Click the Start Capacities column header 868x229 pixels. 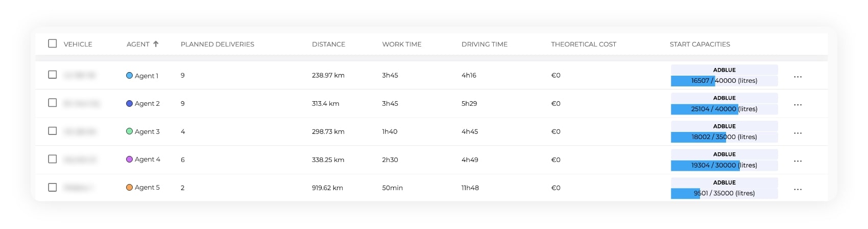click(x=700, y=44)
